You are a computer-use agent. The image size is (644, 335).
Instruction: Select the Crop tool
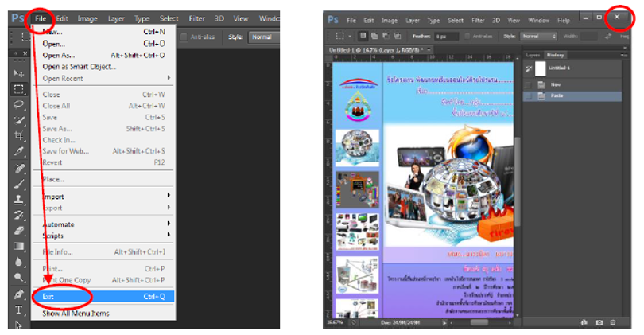(x=17, y=136)
